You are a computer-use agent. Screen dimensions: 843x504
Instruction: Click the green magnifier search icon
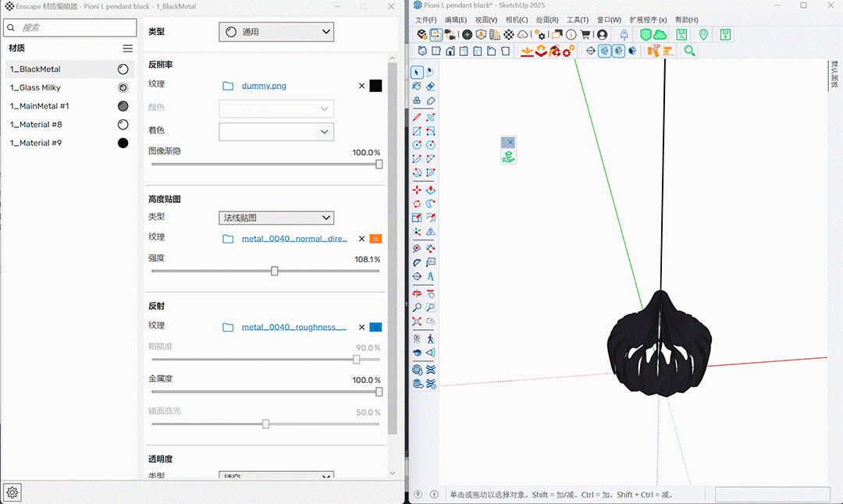click(x=690, y=51)
